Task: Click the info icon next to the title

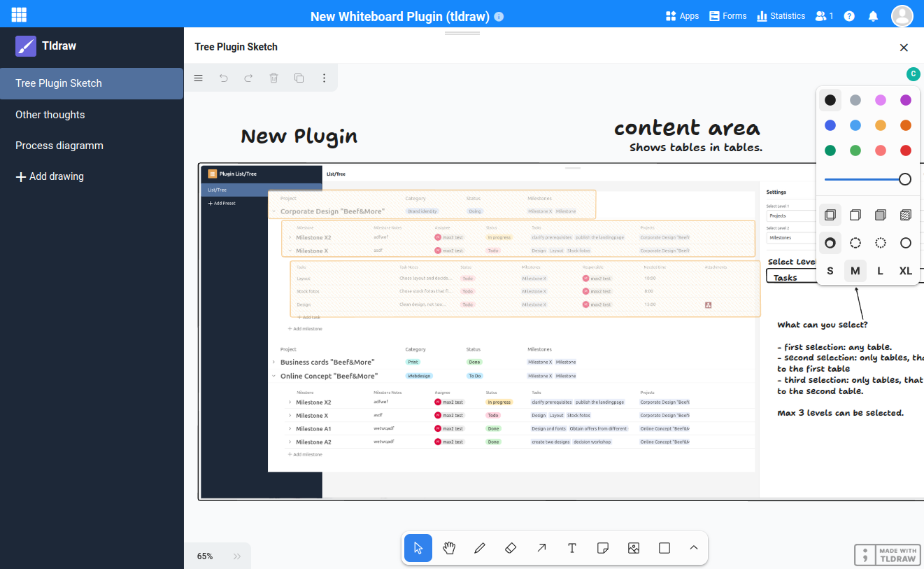Action: pyautogui.click(x=499, y=17)
